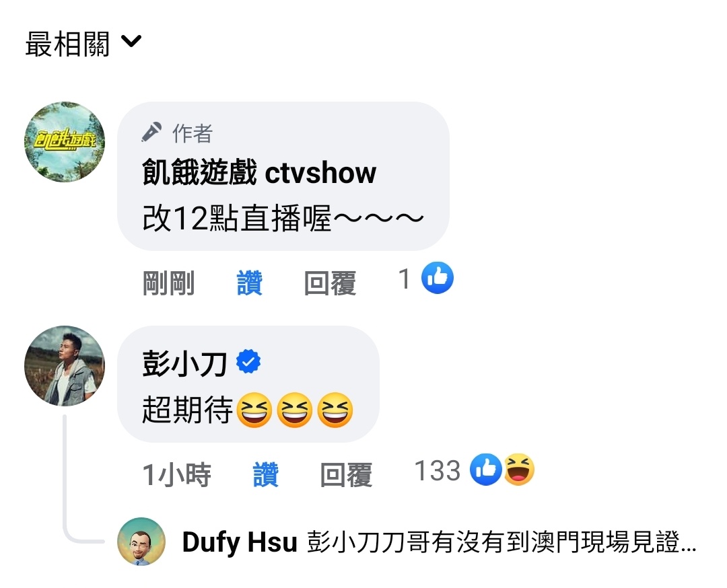Click the blue verified badge beside 彭小刀

click(248, 361)
